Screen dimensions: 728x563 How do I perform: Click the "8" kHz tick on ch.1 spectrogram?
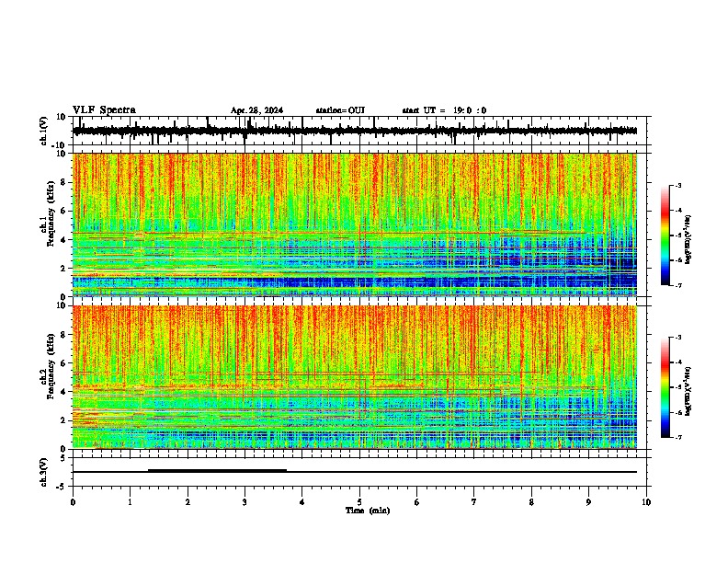[x=64, y=182]
